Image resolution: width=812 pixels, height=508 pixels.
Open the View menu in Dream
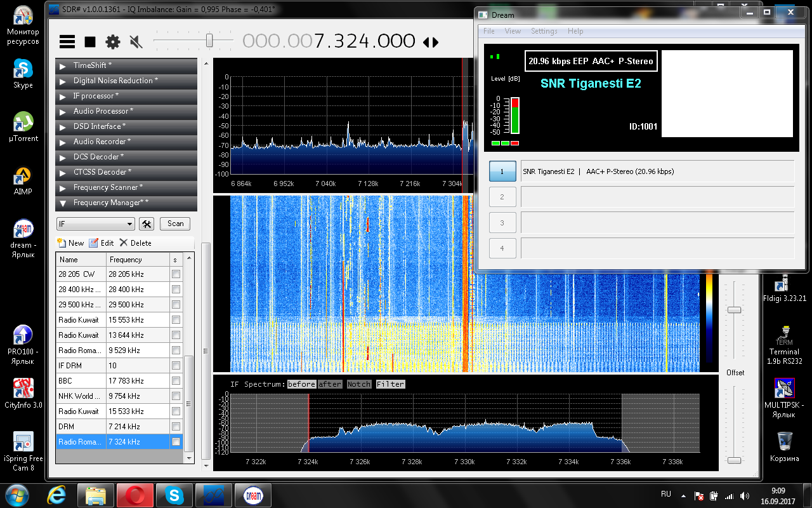click(513, 31)
